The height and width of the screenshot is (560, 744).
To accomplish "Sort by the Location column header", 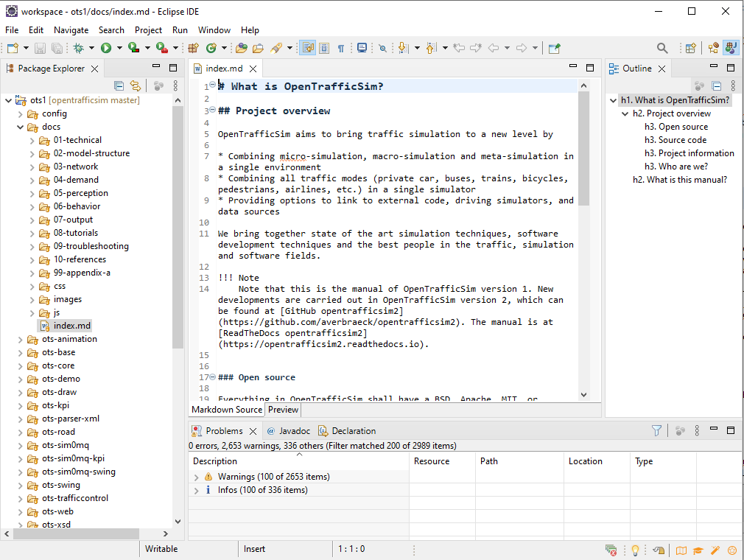I will (597, 461).
